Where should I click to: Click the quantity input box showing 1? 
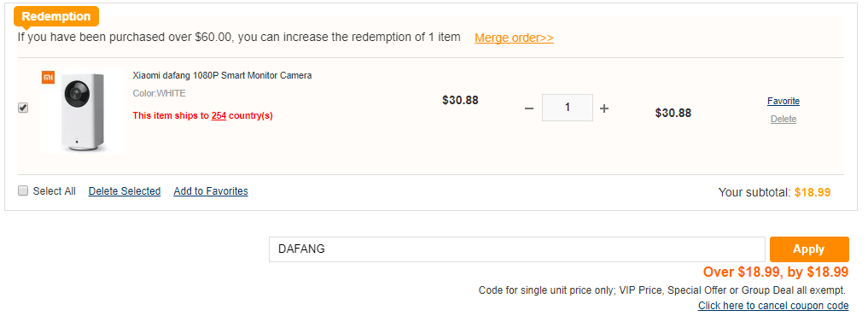(568, 108)
